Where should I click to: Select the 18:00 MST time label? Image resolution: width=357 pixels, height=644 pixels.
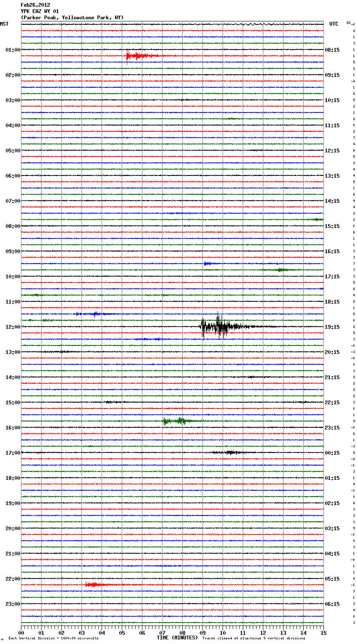[13, 478]
